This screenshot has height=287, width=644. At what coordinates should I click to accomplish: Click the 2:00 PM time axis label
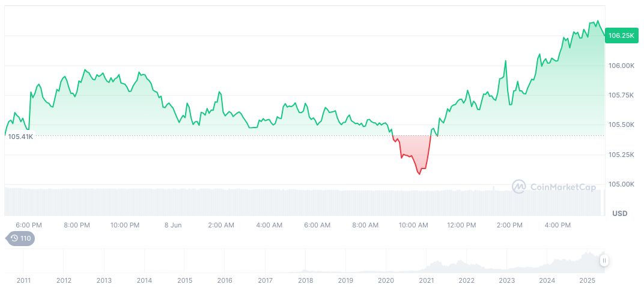coord(509,225)
